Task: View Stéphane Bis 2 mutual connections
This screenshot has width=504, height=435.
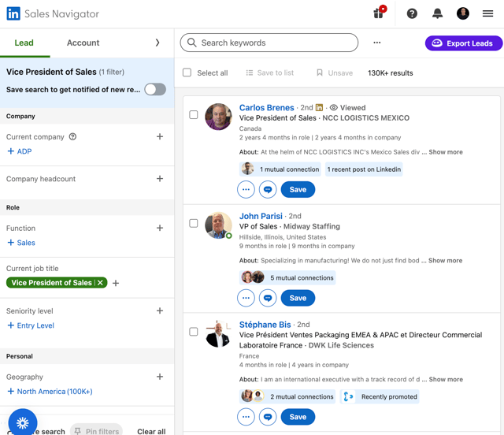Action: [x=287, y=396]
